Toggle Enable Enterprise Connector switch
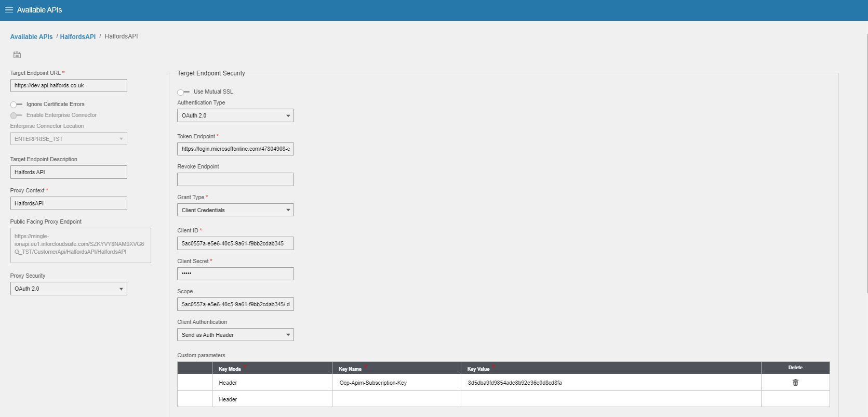This screenshot has height=417, width=868. click(x=16, y=115)
